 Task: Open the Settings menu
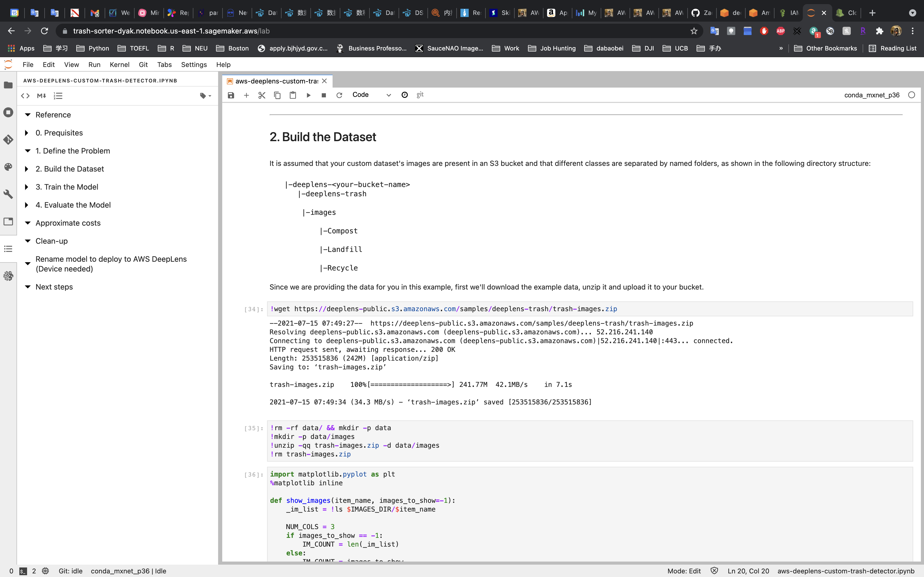pos(194,64)
